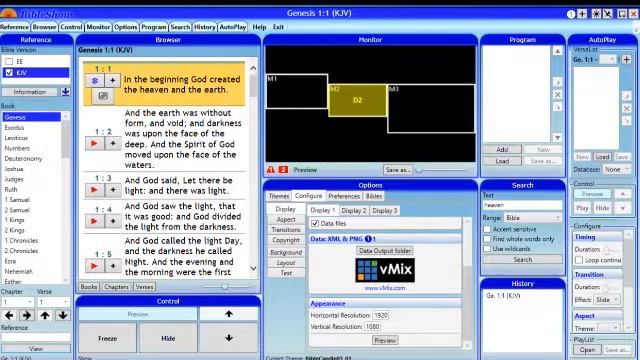
Task: Click the delete X icon in AutoPlay panel
Action: coord(627,109)
